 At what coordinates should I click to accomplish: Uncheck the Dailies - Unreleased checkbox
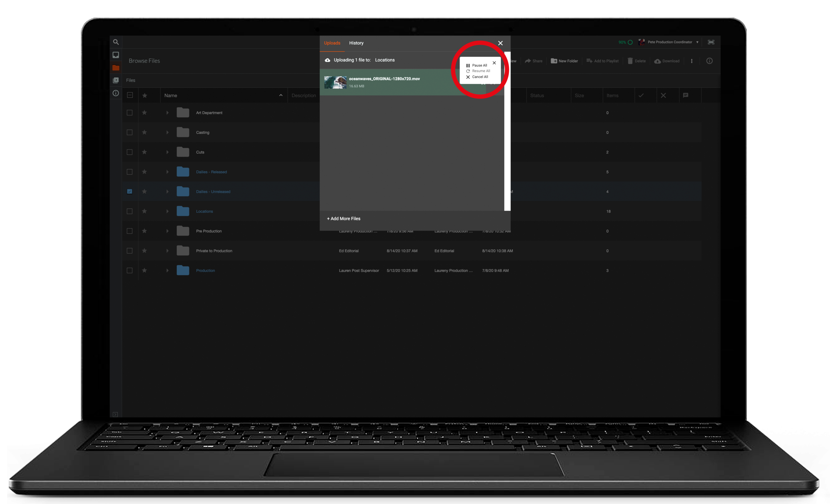(x=130, y=192)
